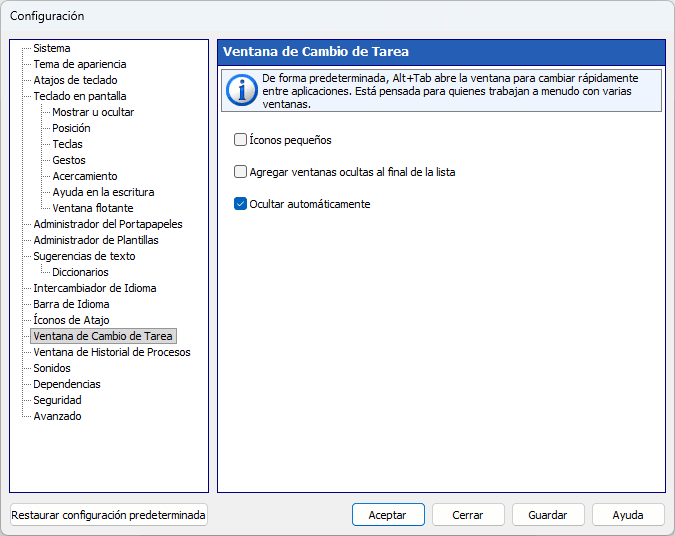Screen dimensions: 675x536
Task: Open the Diccionarios sub-item
Action: 80,272
